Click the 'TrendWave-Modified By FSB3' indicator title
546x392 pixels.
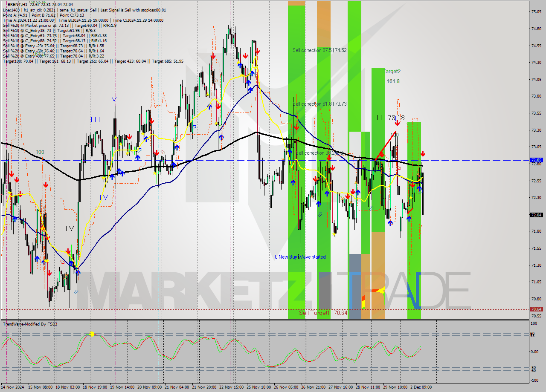[x=30, y=324]
